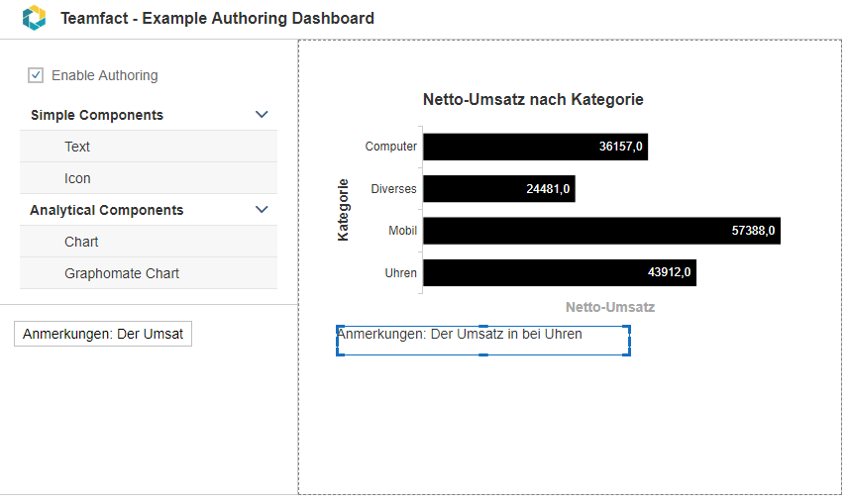Click the chart title Netto-Umsatz nach Kategorie
The image size is (848, 504).
coord(533,99)
